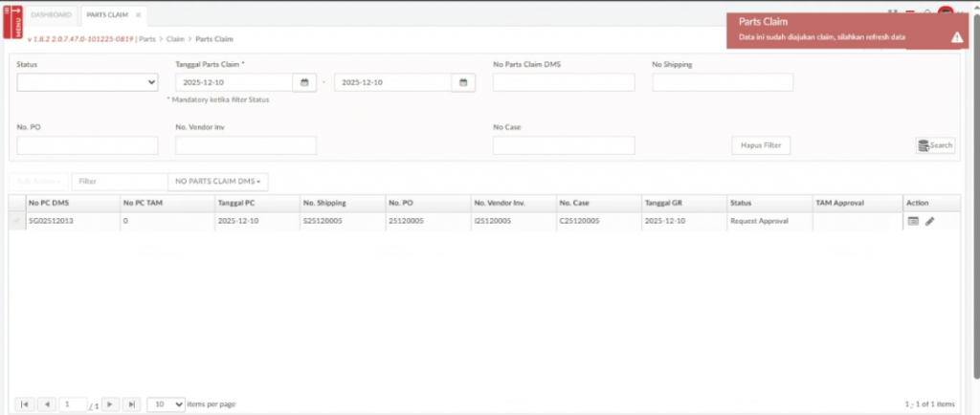
Task: Open calendar picker for end date
Action: point(463,82)
